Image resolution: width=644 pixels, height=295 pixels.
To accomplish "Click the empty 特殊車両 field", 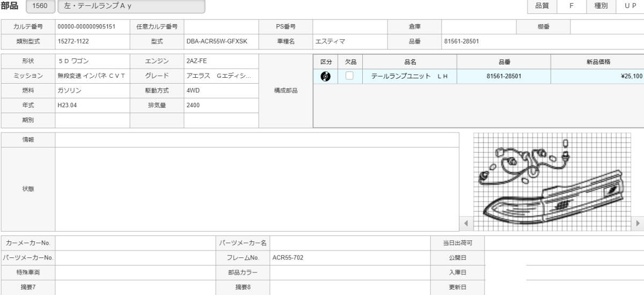I will [135, 272].
